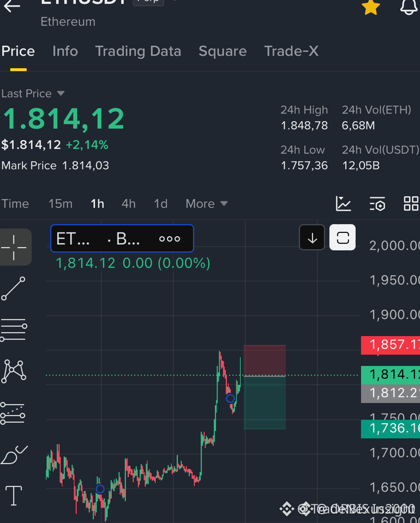Select the green profit zone of position
The width and height of the screenshot is (420, 523).
pyautogui.click(x=265, y=402)
